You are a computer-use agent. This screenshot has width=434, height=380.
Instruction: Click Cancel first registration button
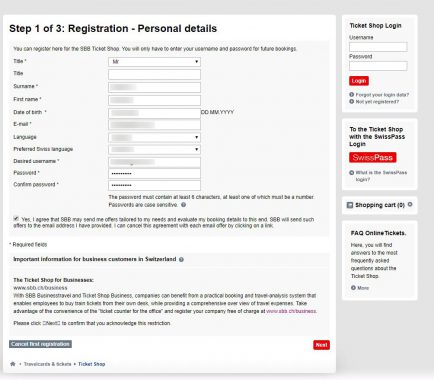40,344
